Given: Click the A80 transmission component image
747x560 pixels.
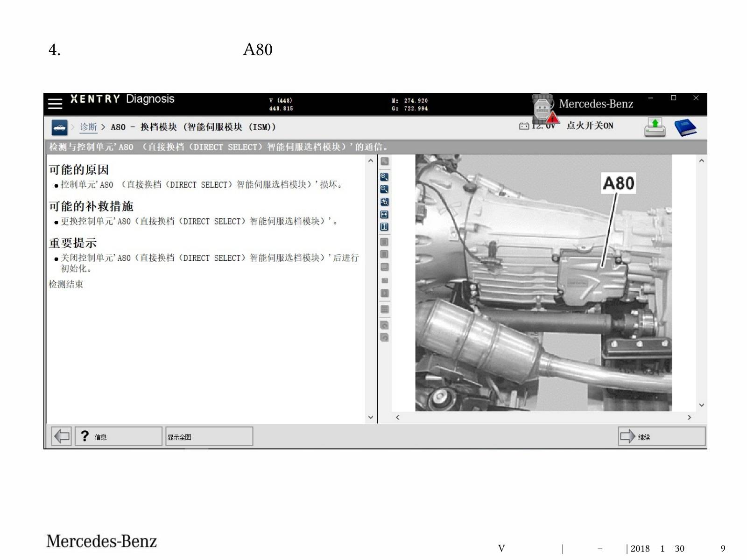Looking at the screenshot, I should [543, 283].
